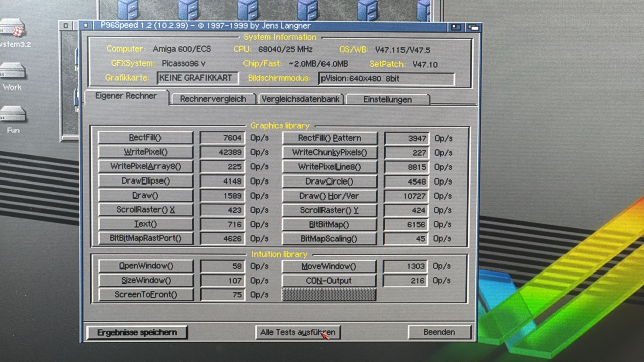The height and width of the screenshot is (362, 644).
Task: Switch to the Einstellungen tab
Action: pos(387,99)
